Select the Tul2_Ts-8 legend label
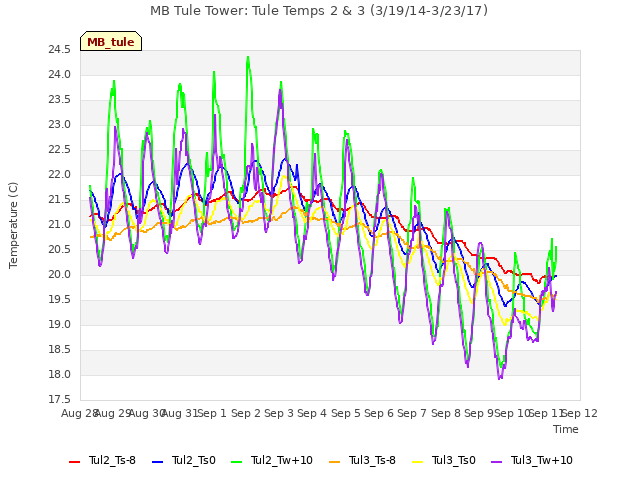 tap(112, 460)
